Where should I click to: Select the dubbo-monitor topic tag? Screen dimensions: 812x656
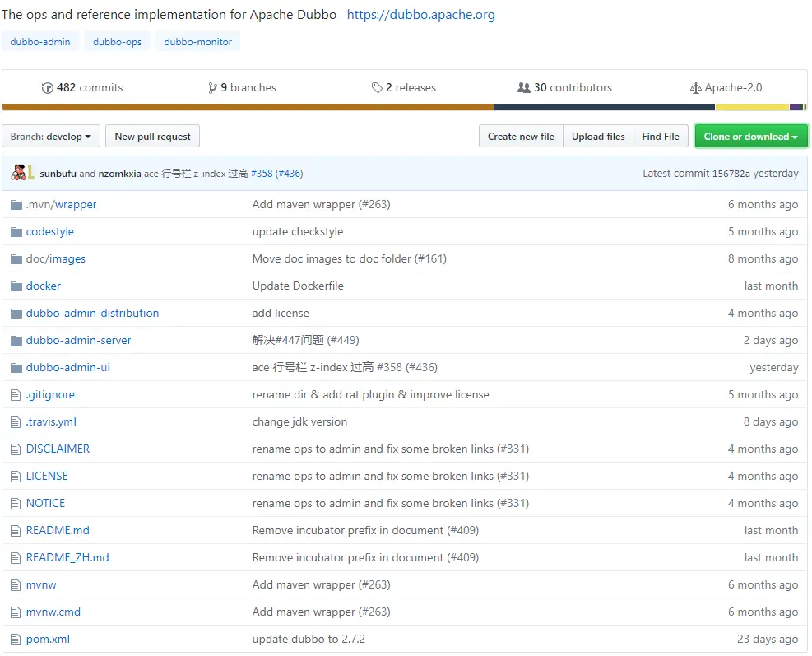[x=197, y=42]
